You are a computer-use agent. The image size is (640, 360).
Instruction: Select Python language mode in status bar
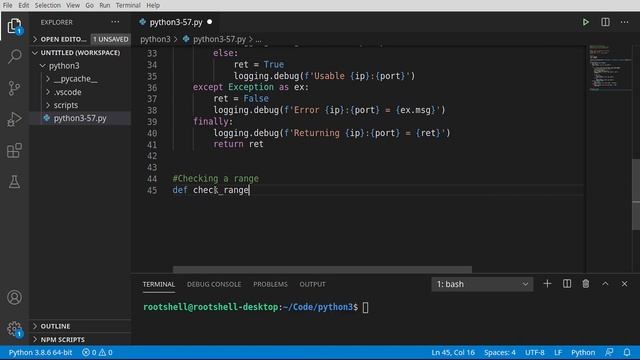[x=583, y=352]
